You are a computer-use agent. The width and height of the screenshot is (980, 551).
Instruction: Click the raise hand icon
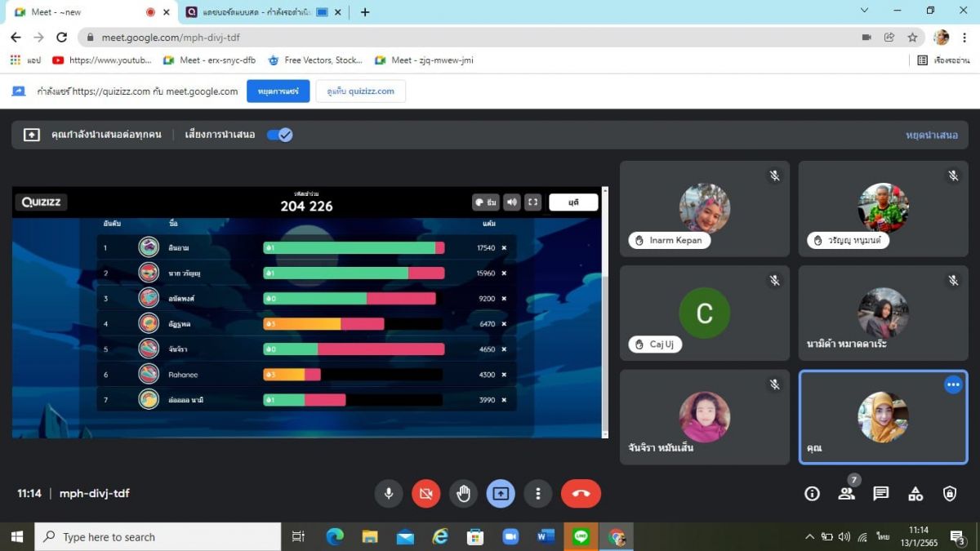click(x=463, y=494)
